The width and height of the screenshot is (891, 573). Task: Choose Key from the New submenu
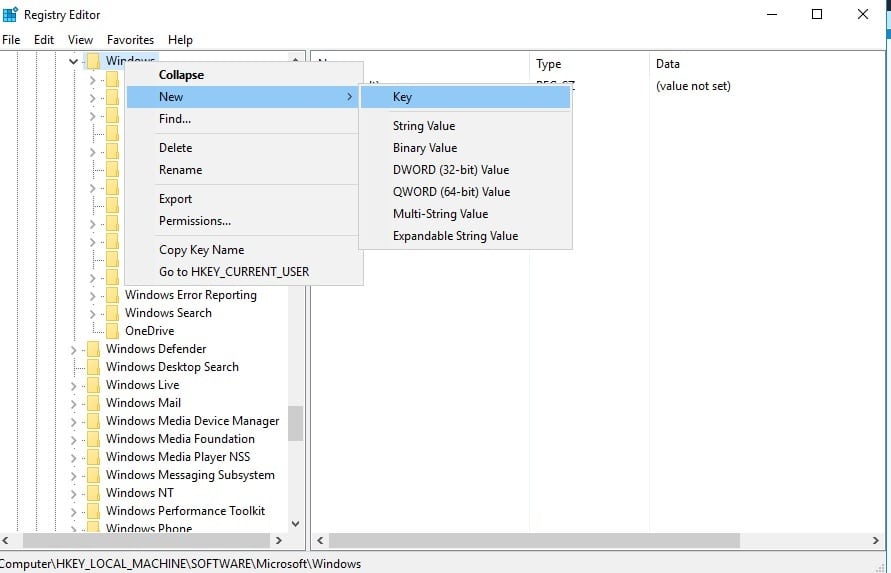point(402,97)
